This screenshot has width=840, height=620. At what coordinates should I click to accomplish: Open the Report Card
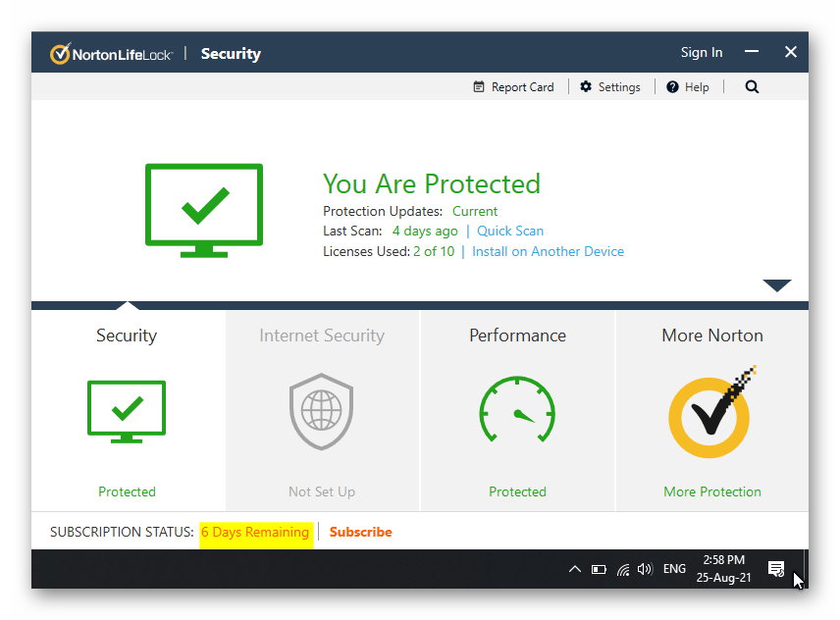[514, 86]
